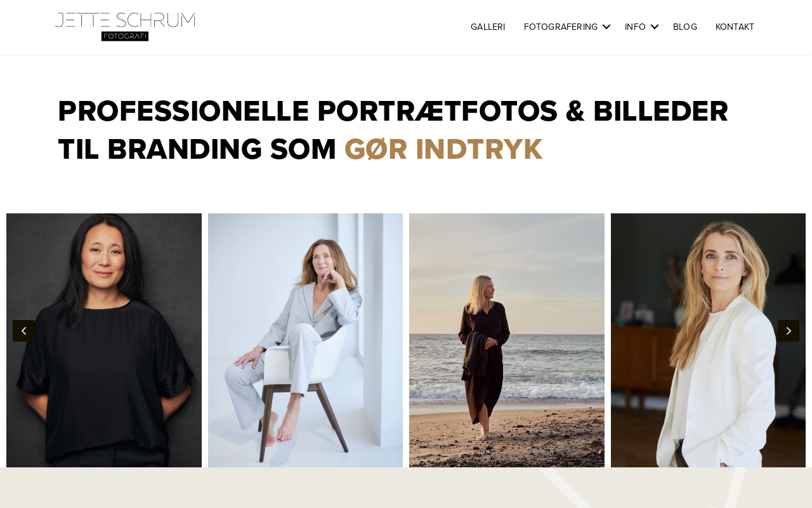Open photo of woman seated on white chair
Image resolution: width=812 pixels, height=508 pixels.
tap(305, 340)
